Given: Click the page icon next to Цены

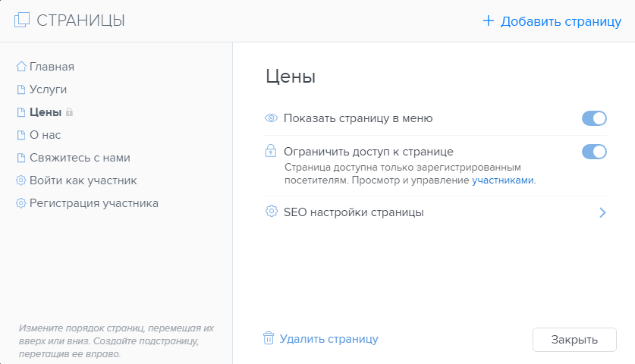Looking at the screenshot, I should point(21,112).
